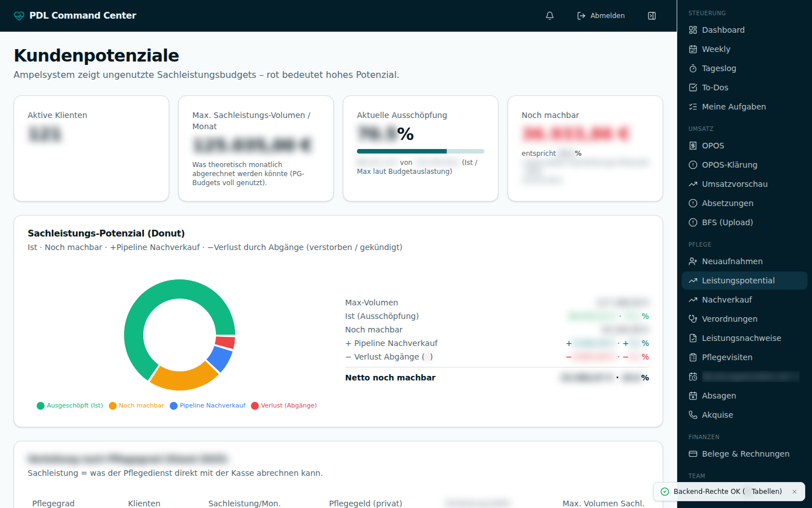This screenshot has height=508, width=812.
Task: Open notifications bell icon
Action: (x=550, y=16)
